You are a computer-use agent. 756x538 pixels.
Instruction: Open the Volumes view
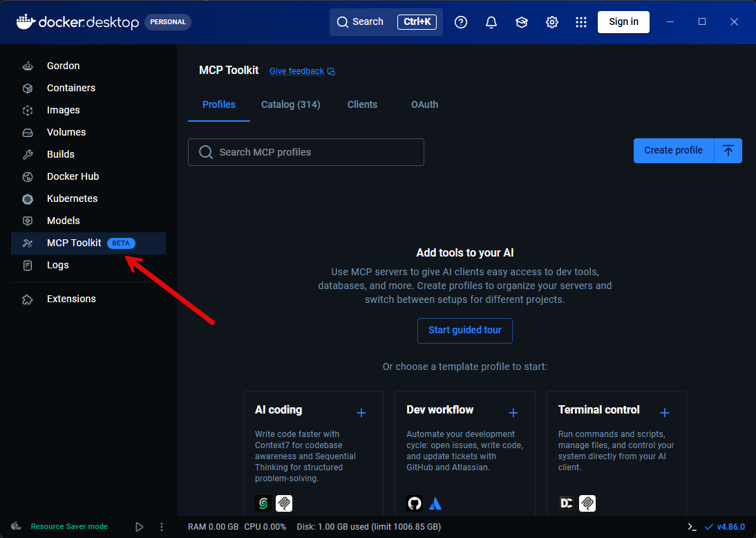click(88, 132)
